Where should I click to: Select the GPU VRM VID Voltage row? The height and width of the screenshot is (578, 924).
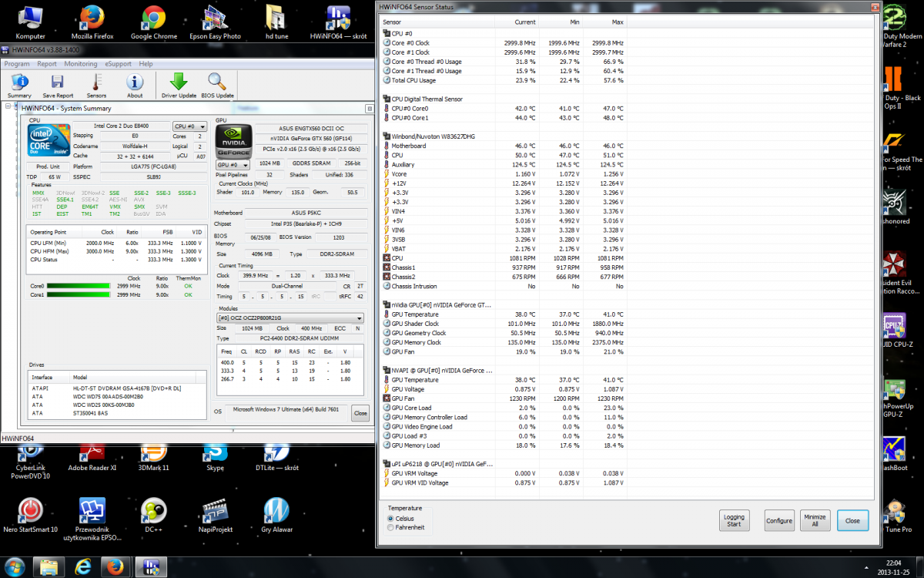tap(504, 482)
